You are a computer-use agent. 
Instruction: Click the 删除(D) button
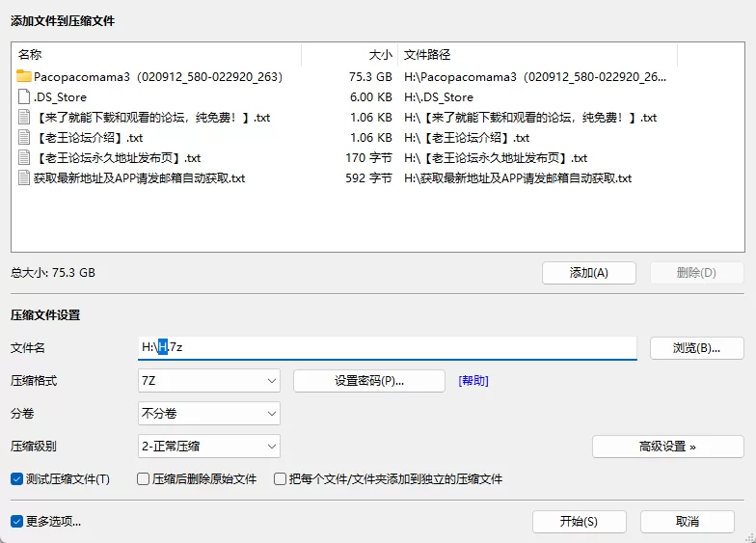696,273
